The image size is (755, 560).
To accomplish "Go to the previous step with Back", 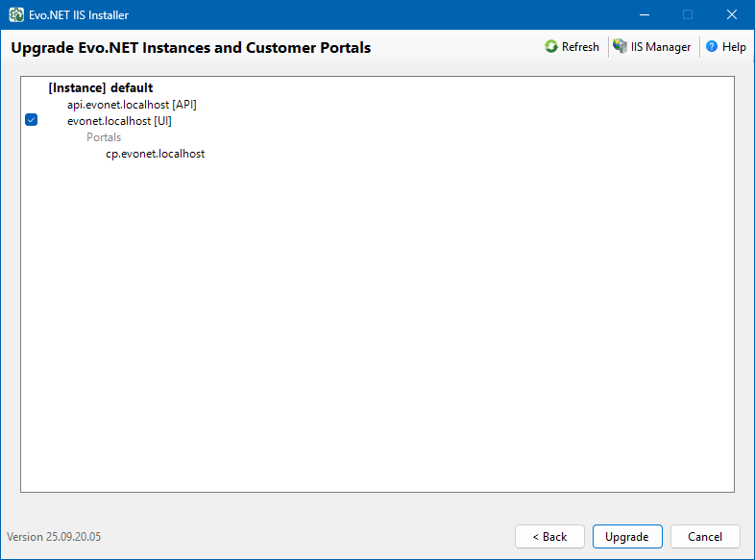I will [549, 537].
